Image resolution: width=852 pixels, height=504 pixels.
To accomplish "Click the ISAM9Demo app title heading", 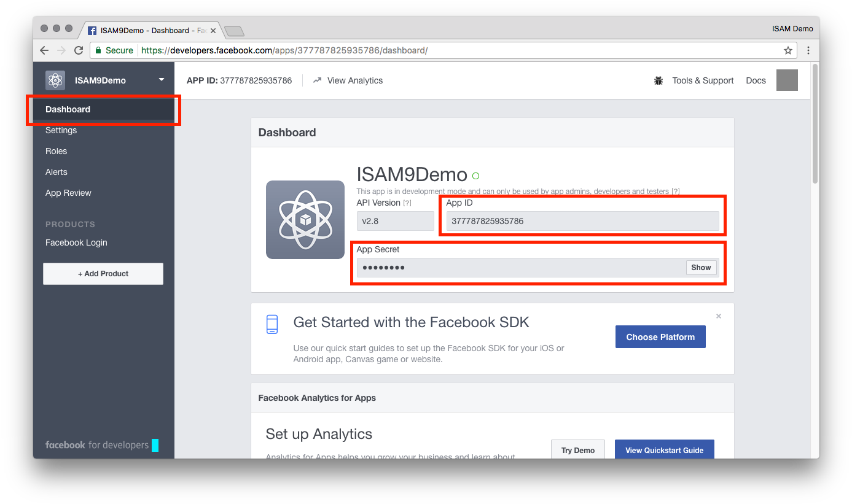I will 412,175.
